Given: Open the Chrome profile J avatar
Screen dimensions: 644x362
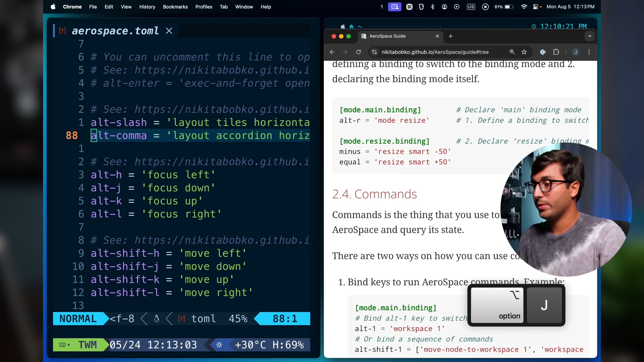Looking at the screenshot, I should [x=576, y=52].
